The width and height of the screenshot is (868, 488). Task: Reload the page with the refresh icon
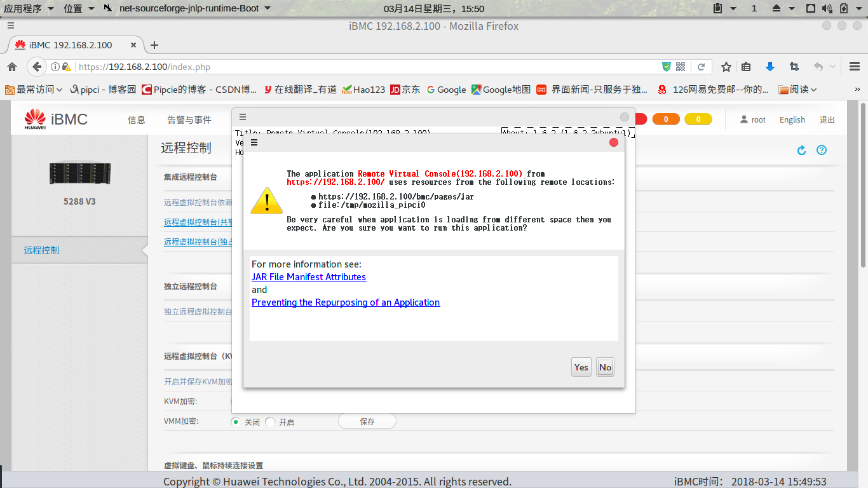(x=702, y=67)
